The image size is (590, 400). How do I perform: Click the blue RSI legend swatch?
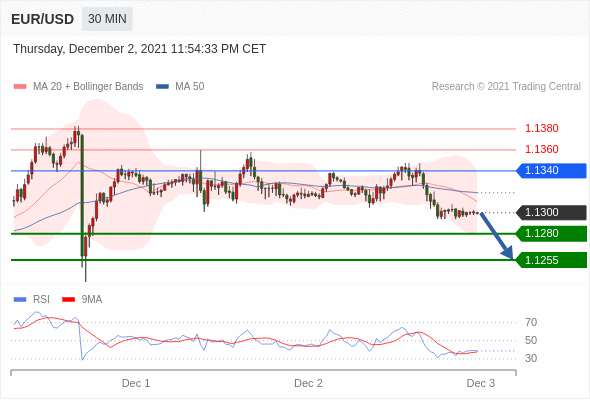20,300
